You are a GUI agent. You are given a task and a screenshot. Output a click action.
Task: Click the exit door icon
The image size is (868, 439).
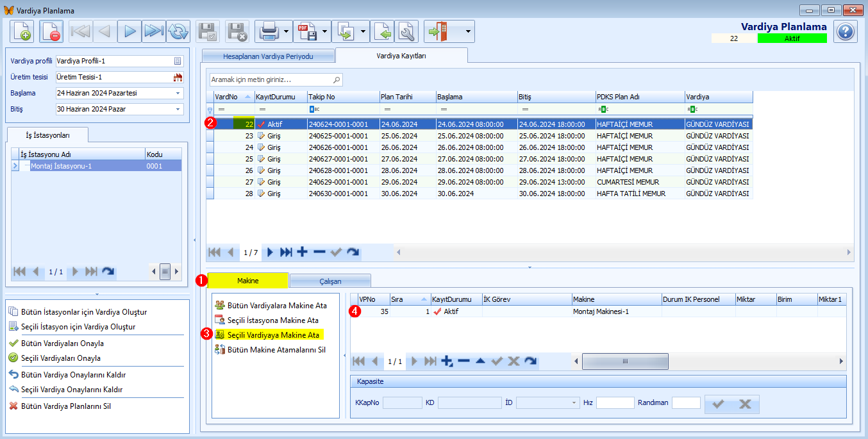[x=438, y=31]
